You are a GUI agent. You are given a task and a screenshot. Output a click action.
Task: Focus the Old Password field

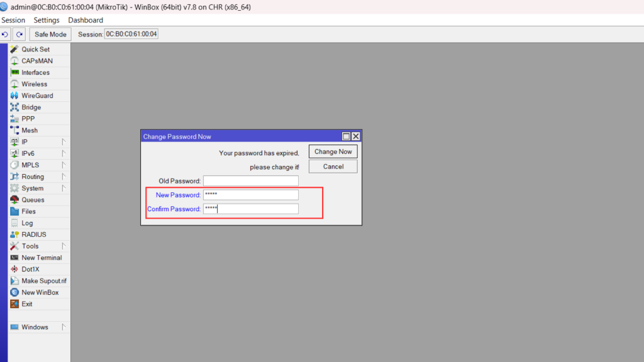tap(250, 181)
